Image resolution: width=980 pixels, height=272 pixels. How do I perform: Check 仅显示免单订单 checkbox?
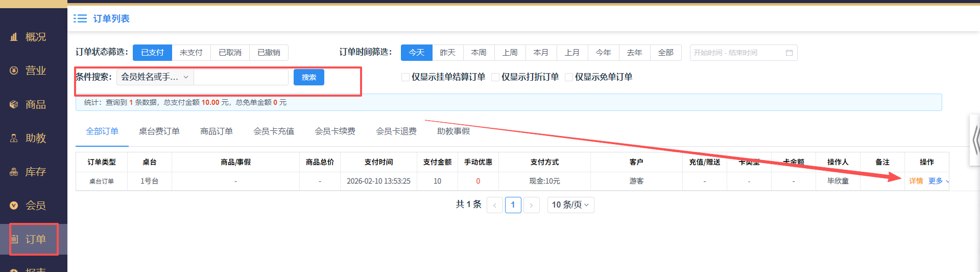coord(569,77)
